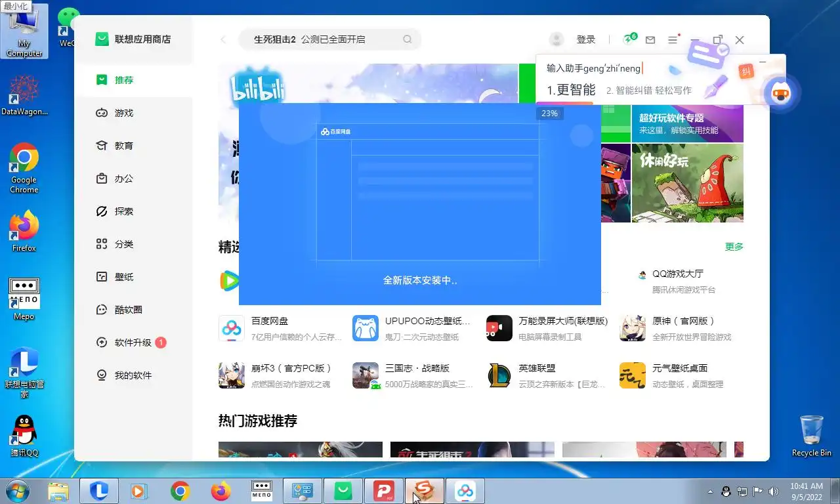Viewport: 840px width, 504px height.
Task: Click the 联想应用商店 logo icon
Action: click(102, 39)
